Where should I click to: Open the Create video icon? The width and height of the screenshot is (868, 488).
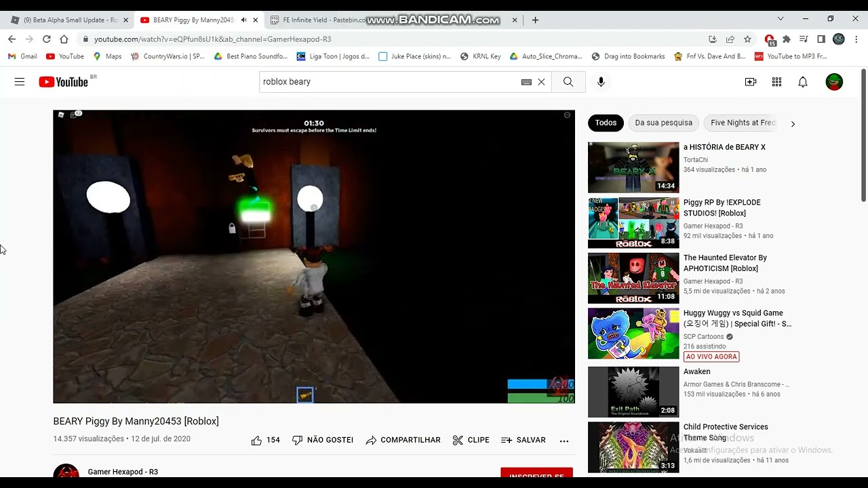751,82
